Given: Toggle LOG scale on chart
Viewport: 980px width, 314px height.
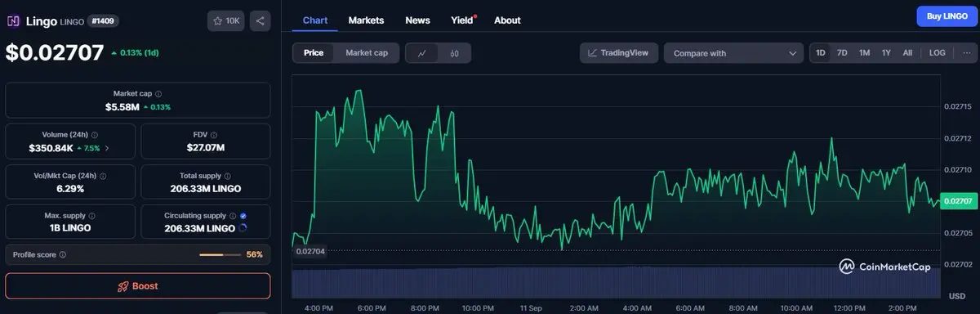Looking at the screenshot, I should coord(938,53).
